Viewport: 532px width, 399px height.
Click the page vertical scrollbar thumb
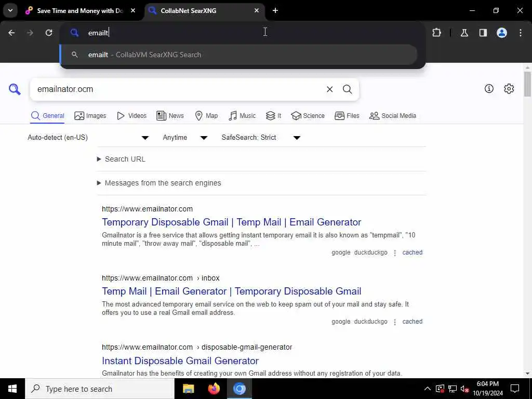click(527, 84)
